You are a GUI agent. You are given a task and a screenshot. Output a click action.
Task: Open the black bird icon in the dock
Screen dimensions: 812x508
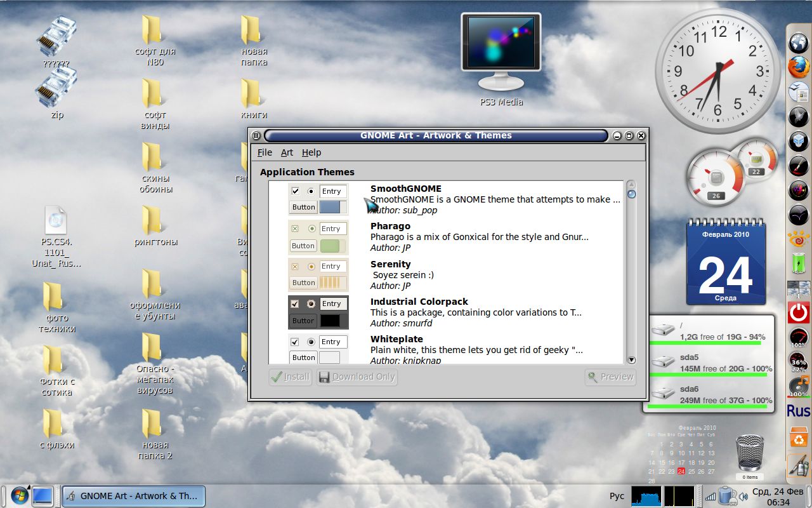pyautogui.click(x=798, y=116)
